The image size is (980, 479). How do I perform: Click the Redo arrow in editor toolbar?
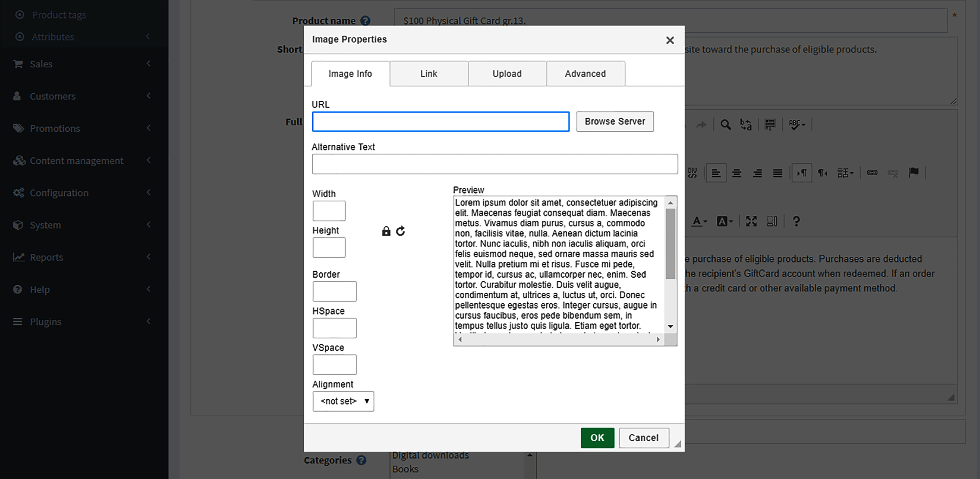coord(701,124)
